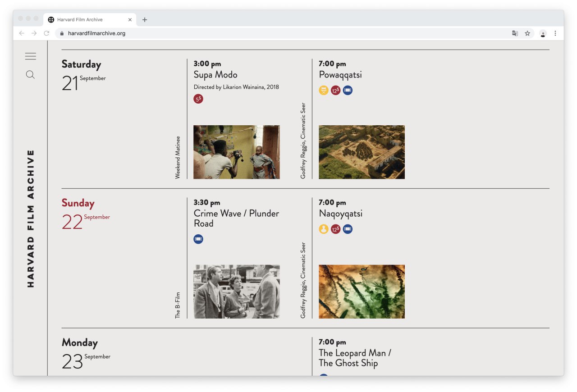Image resolution: width=577 pixels, height=392 pixels.
Task: Click the Weekend Matinee series label
Action: pyautogui.click(x=178, y=157)
